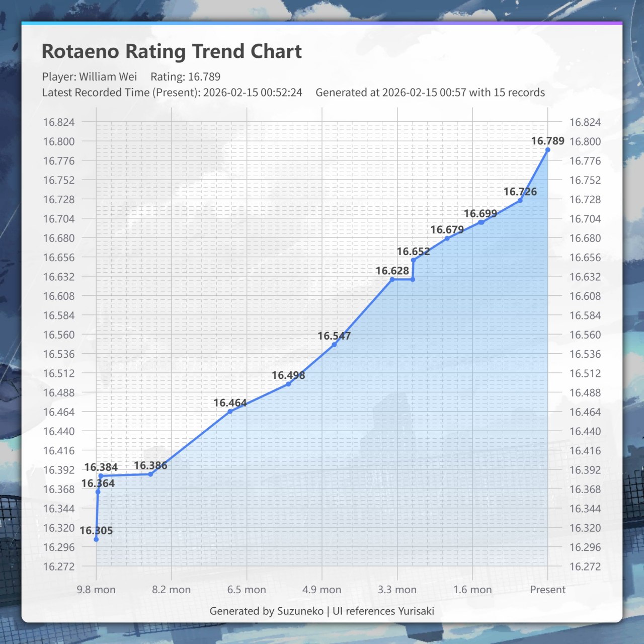
Task: Select the data point labeled 16.628
Action: point(392,279)
